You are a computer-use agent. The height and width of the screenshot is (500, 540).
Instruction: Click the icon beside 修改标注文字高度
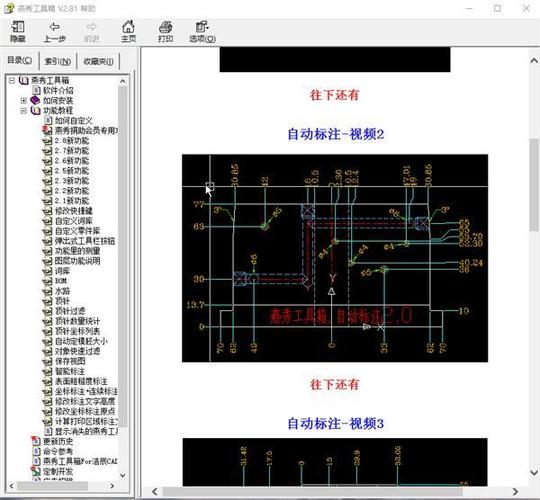[x=47, y=401]
